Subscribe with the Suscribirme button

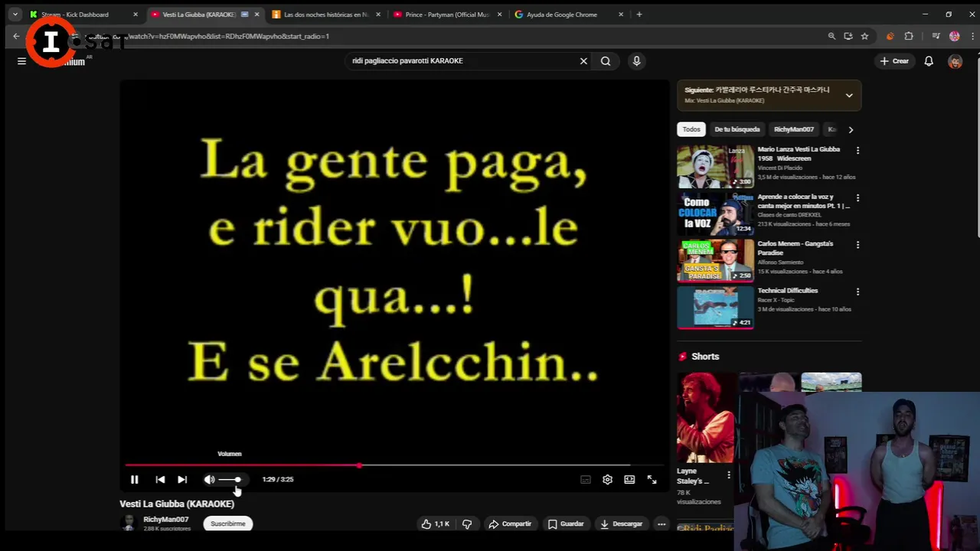(228, 523)
